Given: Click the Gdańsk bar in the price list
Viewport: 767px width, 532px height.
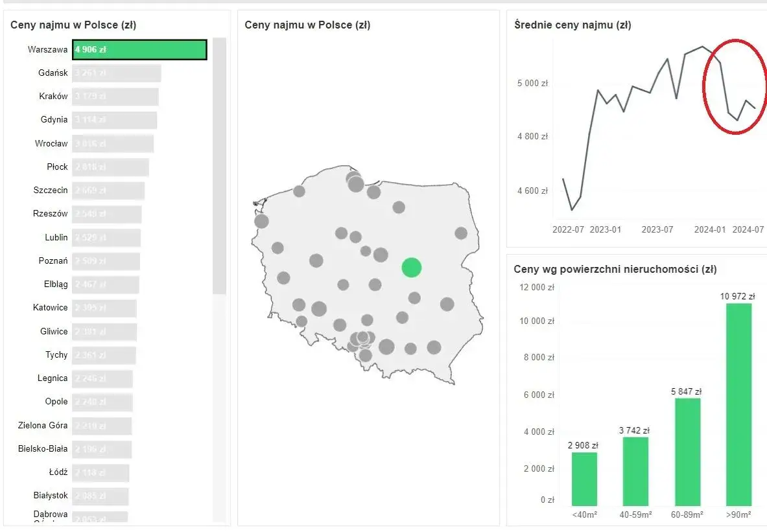Looking at the screenshot, I should click(x=117, y=73).
